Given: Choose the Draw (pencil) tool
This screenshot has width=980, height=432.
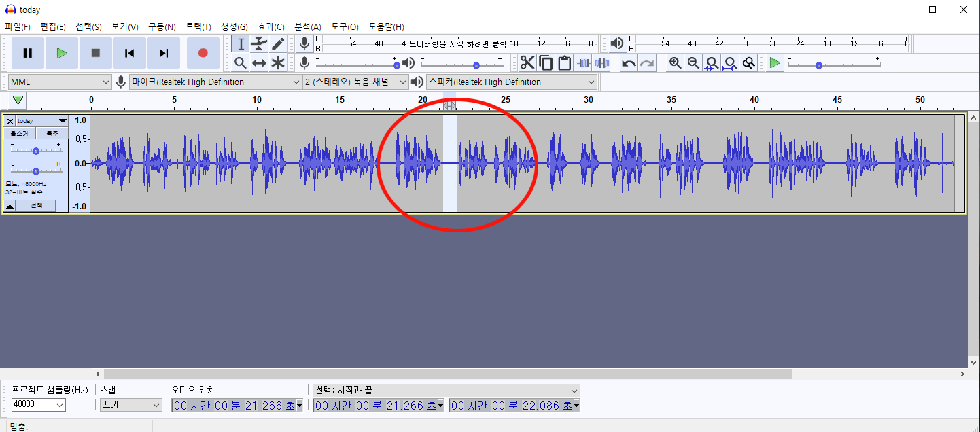Looking at the screenshot, I should [278, 44].
